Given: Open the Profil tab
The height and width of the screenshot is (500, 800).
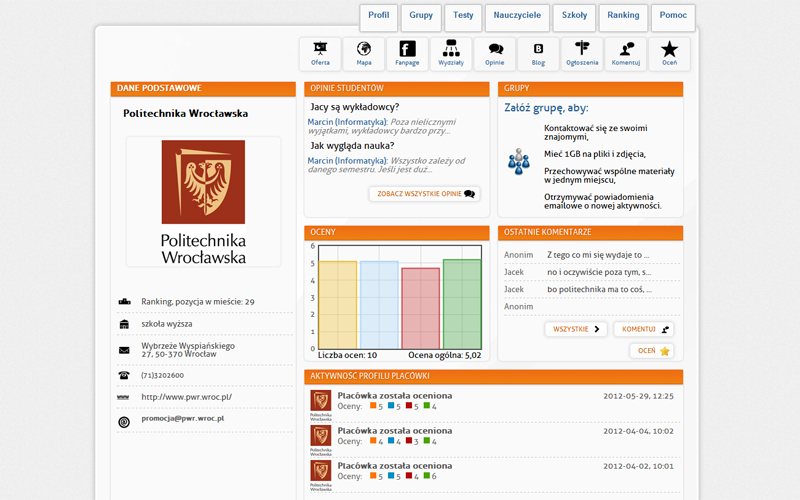Looking at the screenshot, I should (x=379, y=18).
